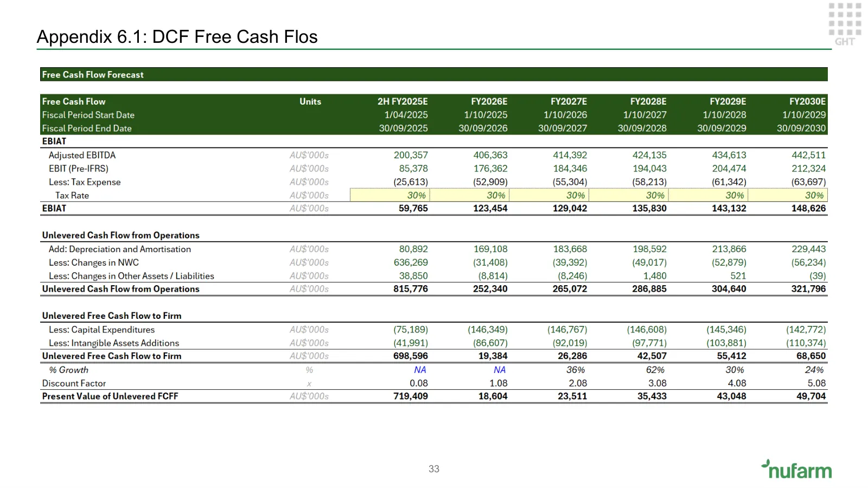
Task: Click the GHT grid logo
Action: point(845,24)
